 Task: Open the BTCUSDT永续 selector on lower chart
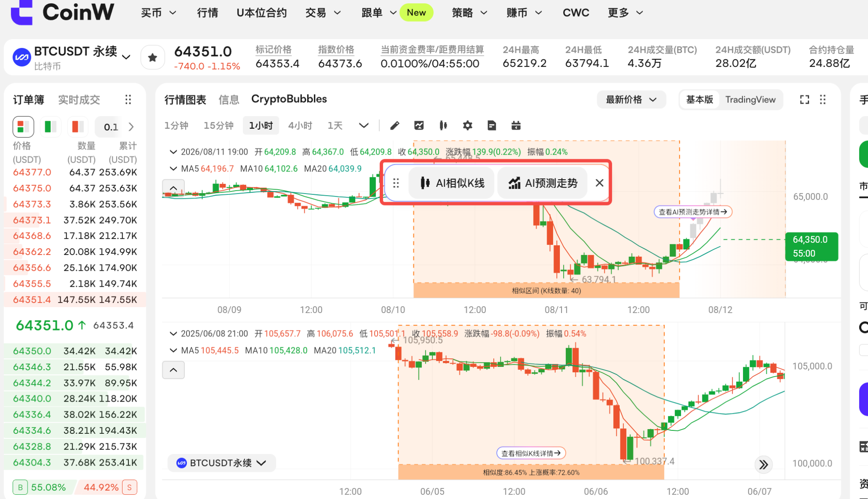[221, 463]
